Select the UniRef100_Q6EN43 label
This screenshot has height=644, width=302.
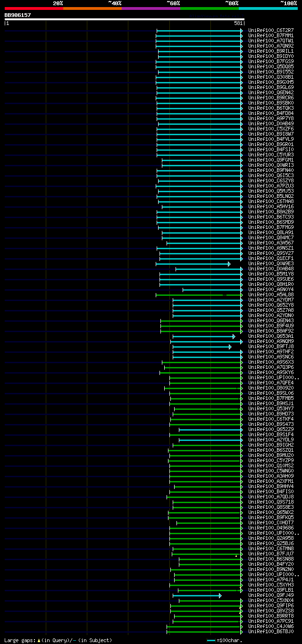tap(271, 320)
